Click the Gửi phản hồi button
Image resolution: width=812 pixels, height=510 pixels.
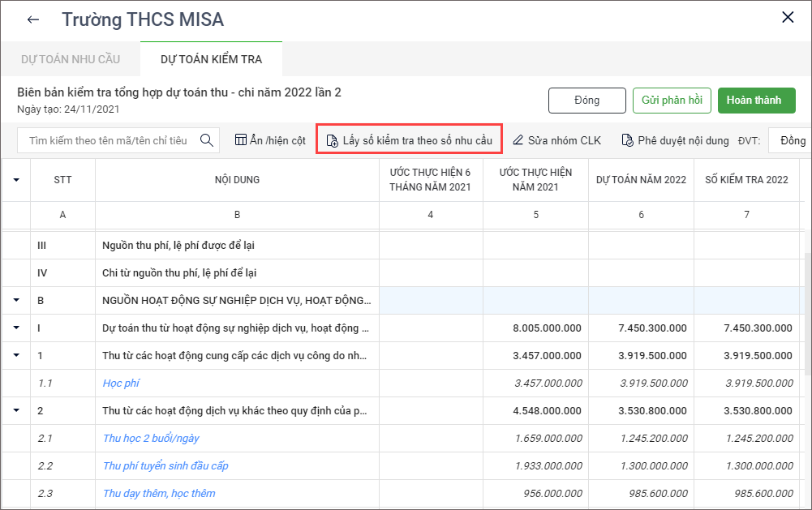(x=672, y=101)
